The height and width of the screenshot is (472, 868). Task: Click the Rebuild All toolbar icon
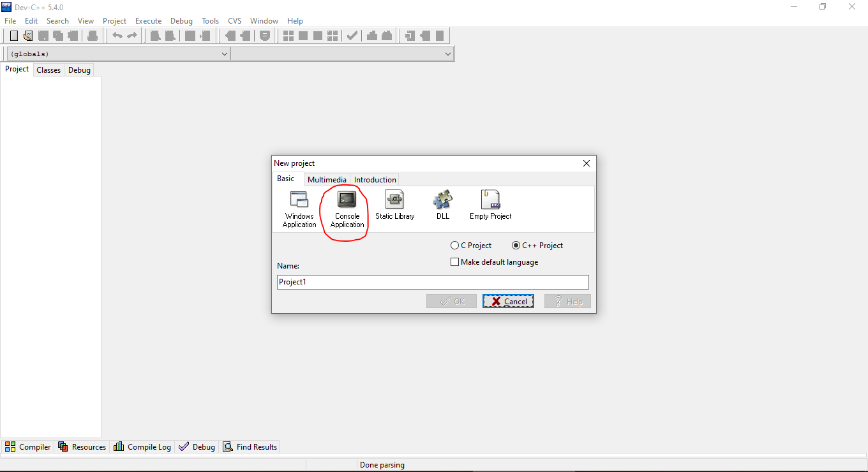coord(333,36)
